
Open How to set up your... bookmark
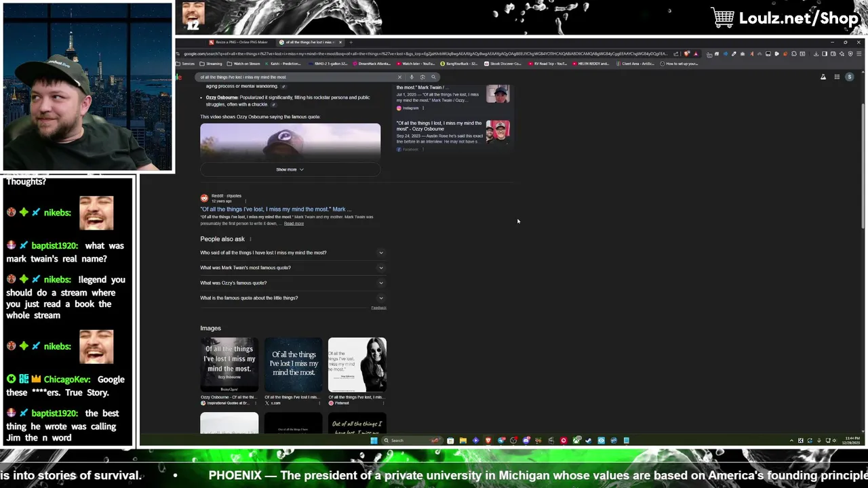tap(679, 64)
